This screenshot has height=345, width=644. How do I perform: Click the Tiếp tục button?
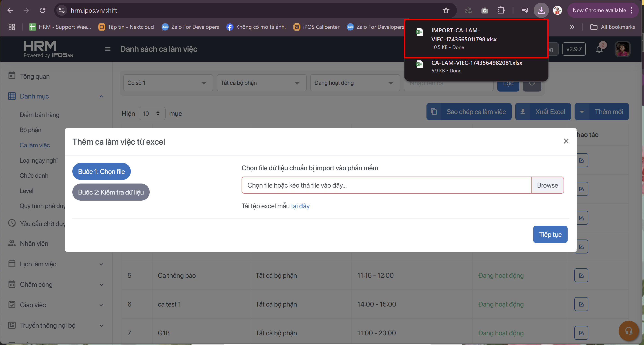tap(550, 234)
